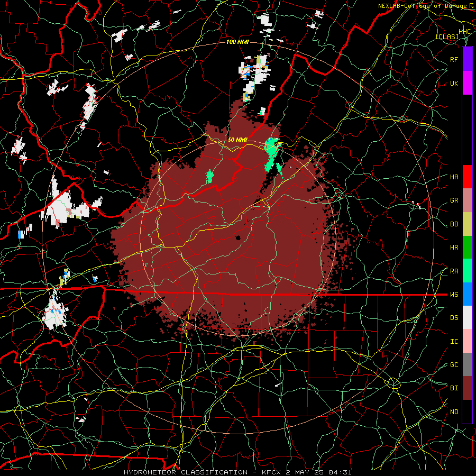Click the 50 NMI range ring label
The width and height of the screenshot is (476, 476).
(x=237, y=140)
